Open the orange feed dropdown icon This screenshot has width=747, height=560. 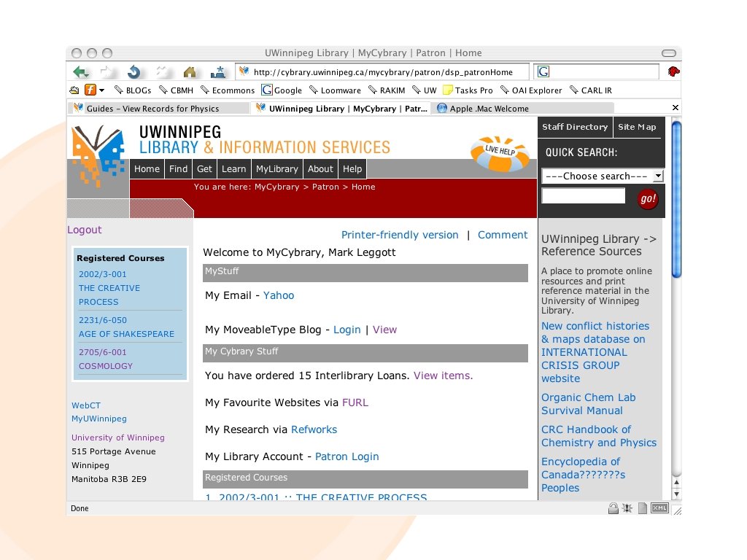click(x=94, y=90)
